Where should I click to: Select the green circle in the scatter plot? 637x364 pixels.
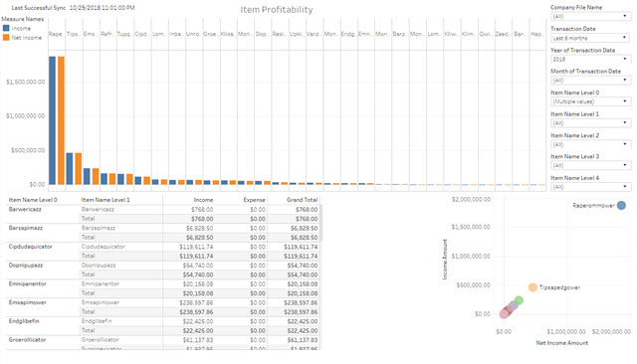(519, 300)
